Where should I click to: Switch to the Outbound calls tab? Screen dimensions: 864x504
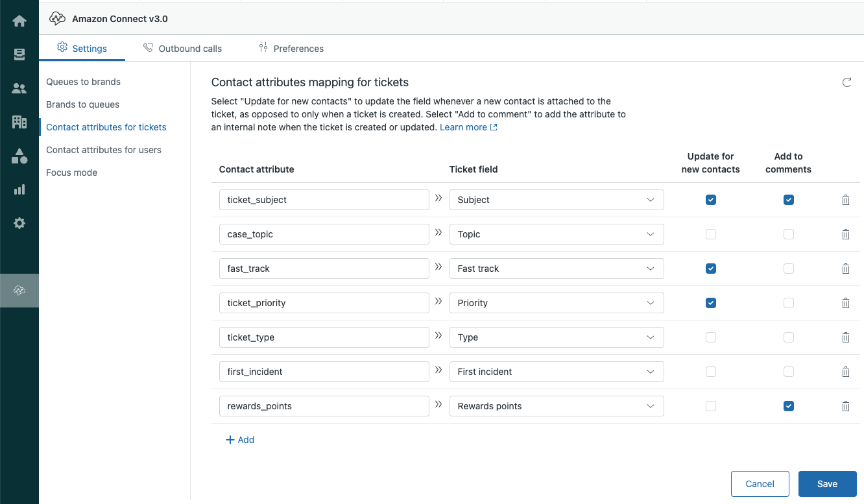click(x=182, y=49)
